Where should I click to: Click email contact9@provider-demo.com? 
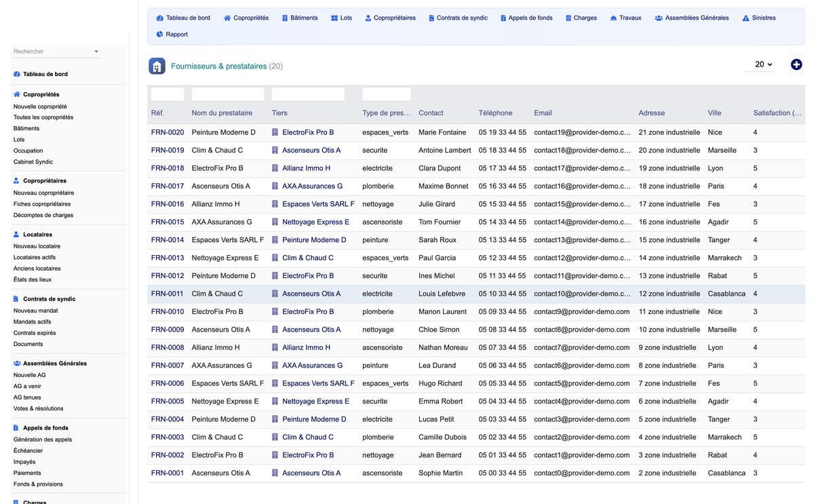(581, 311)
